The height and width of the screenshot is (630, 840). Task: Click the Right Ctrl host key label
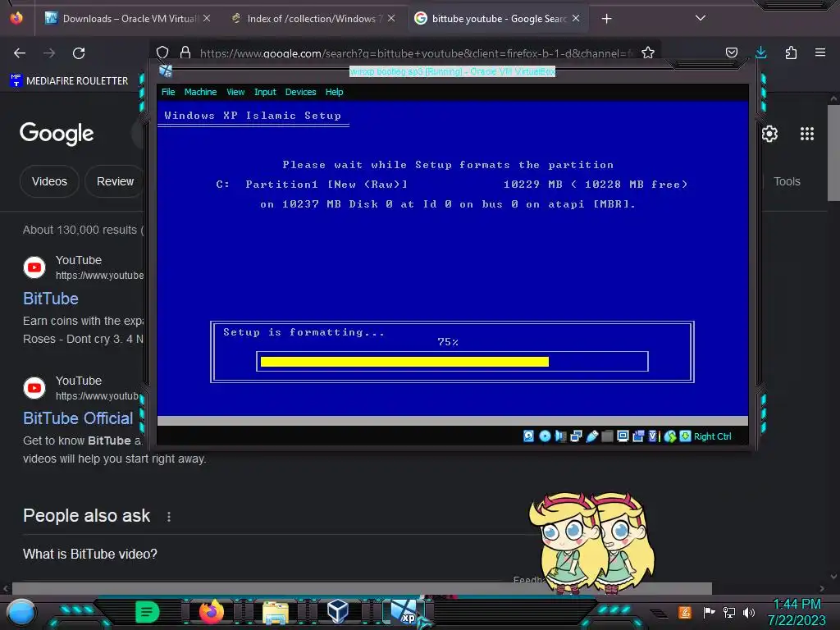712,436
